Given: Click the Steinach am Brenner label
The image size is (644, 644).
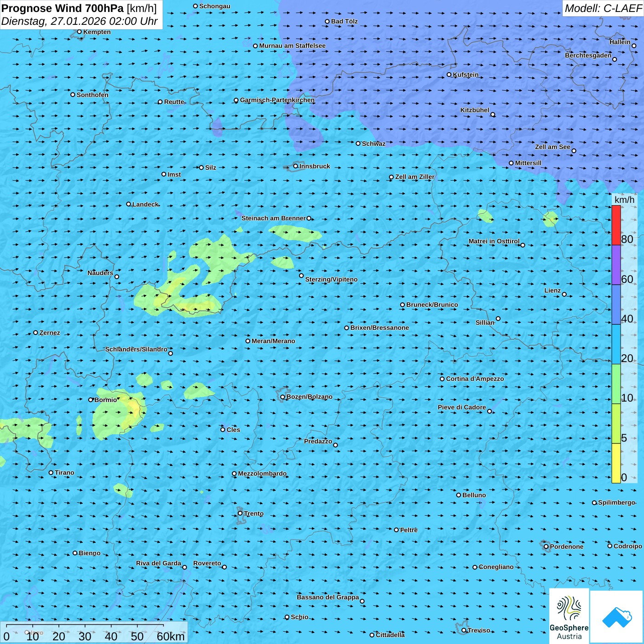Looking at the screenshot, I should tap(273, 218).
